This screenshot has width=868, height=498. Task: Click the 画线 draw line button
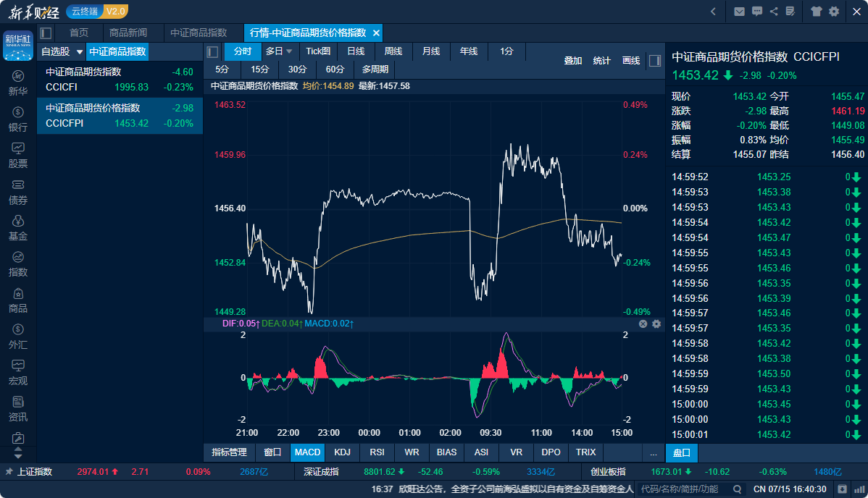[631, 61]
